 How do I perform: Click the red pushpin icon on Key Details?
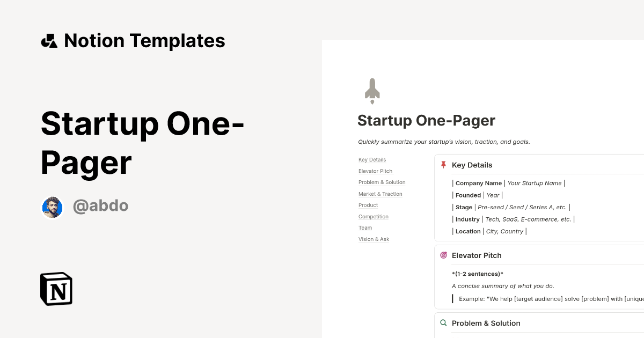443,165
